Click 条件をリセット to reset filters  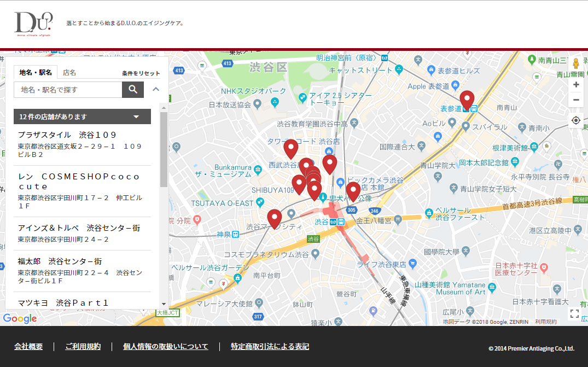(141, 73)
